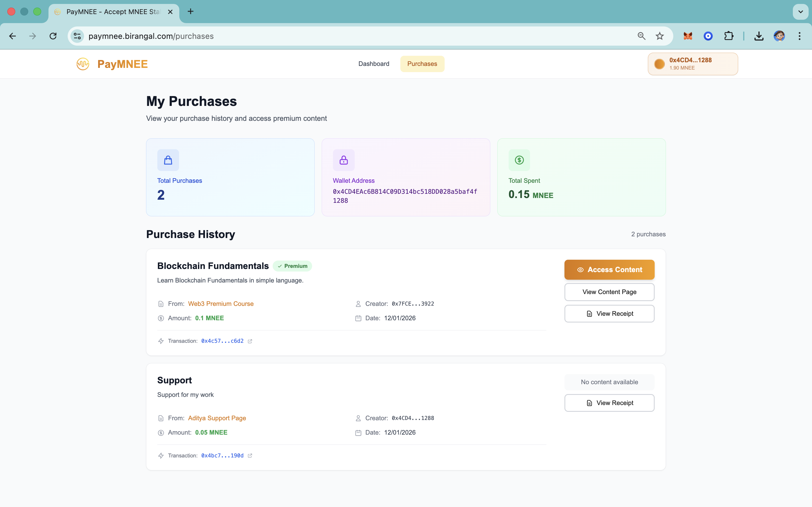The image size is (812, 507).
Task: Click the address bar URL field
Action: 336,36
